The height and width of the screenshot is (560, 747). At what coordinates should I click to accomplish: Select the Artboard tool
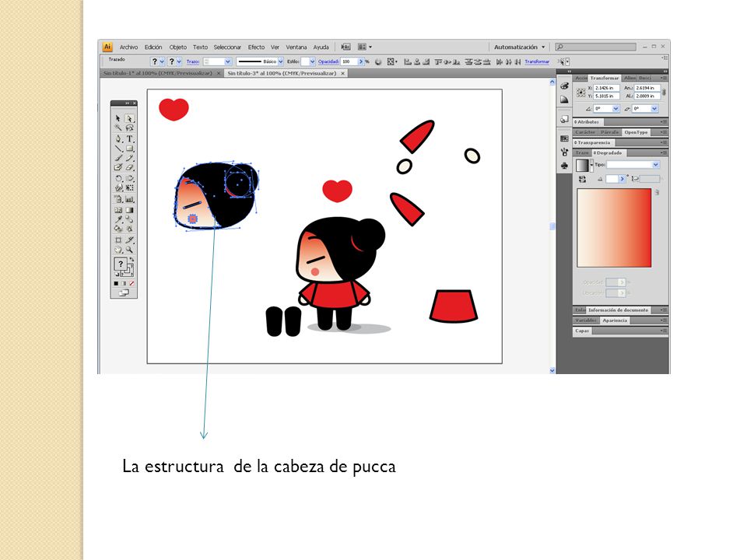tap(118, 240)
